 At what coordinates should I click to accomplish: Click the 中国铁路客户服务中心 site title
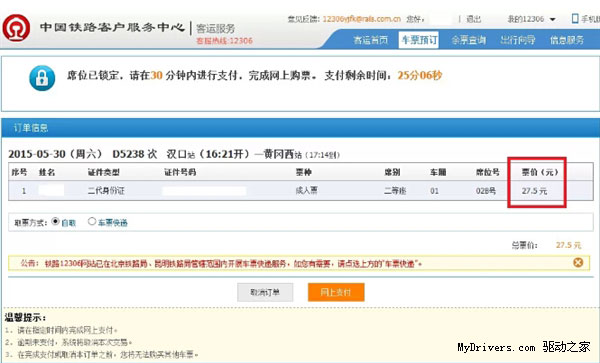pos(112,28)
